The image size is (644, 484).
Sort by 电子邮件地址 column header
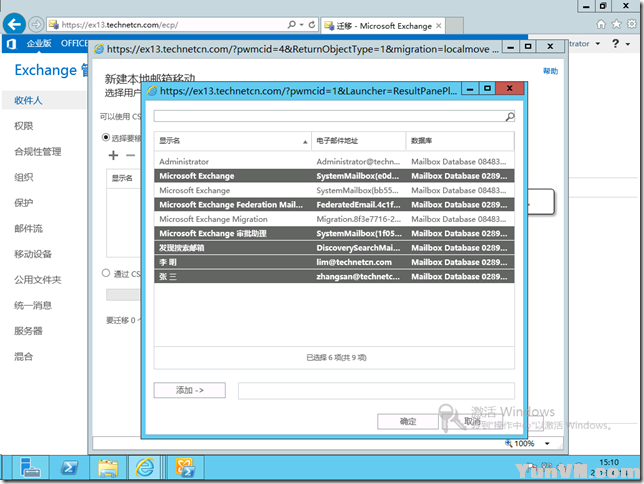(x=359, y=141)
